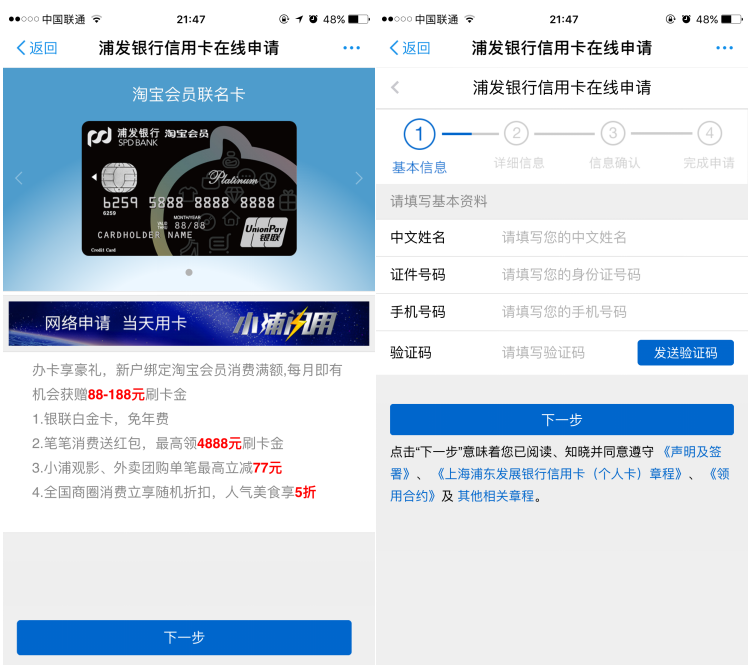Select carousel page indicator dot
Viewport: 753px width, 665px height.
[x=189, y=272]
